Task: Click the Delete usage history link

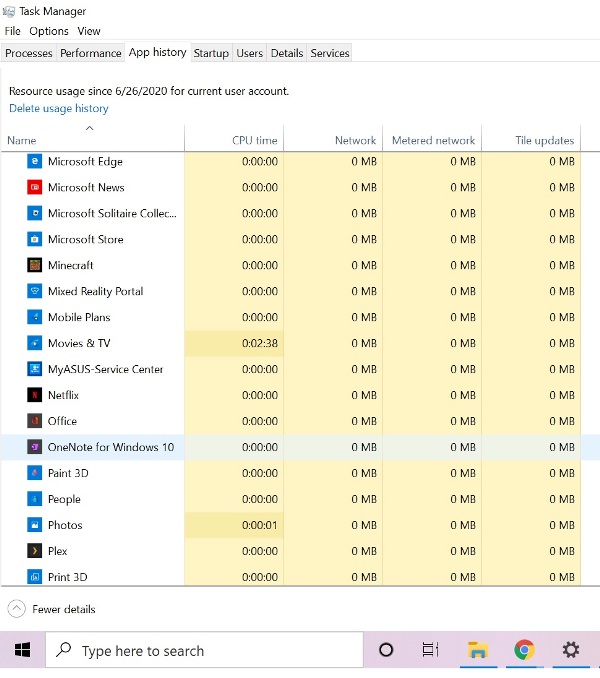Action: [59, 108]
